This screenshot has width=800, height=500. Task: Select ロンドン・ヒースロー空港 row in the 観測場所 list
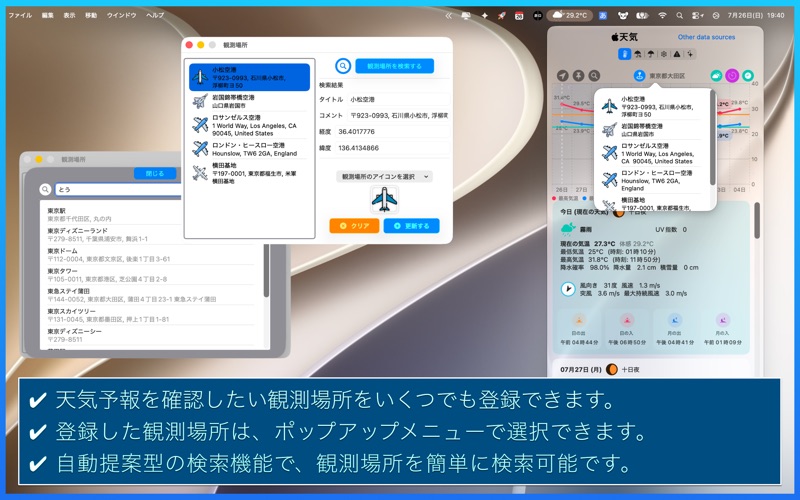point(249,149)
